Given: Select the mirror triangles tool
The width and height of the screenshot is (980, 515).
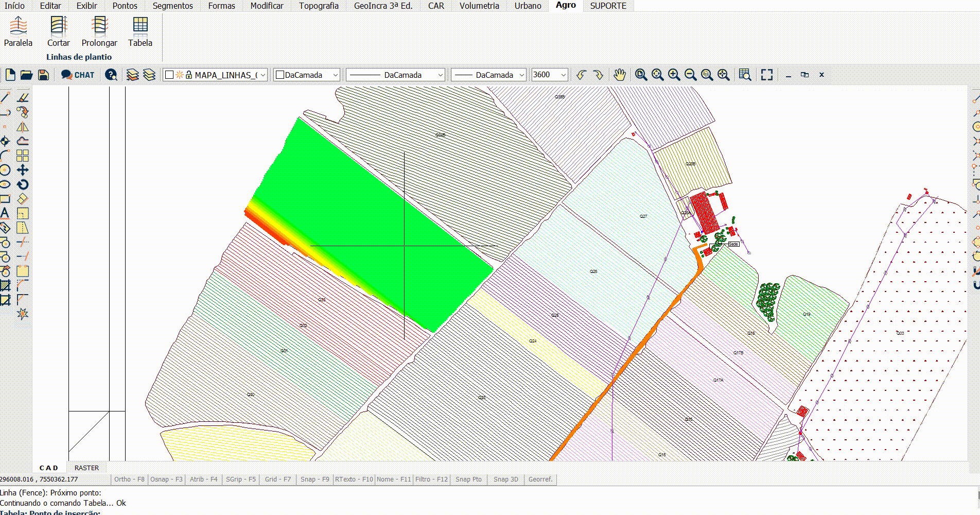Looking at the screenshot, I should pyautogui.click(x=23, y=127).
